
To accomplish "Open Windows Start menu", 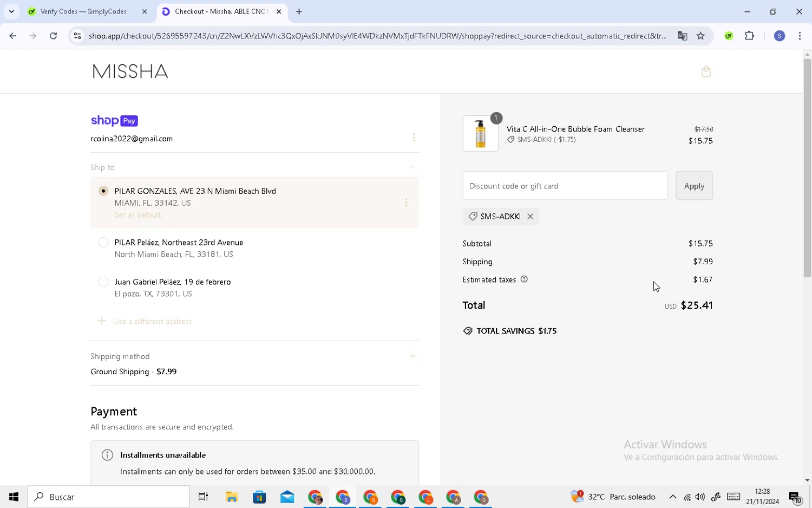I will [x=14, y=497].
